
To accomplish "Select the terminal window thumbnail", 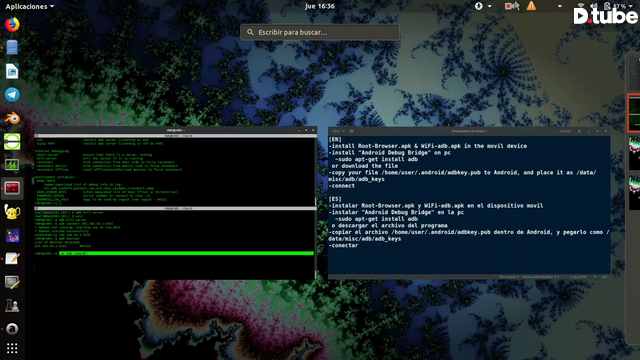I will [176, 203].
